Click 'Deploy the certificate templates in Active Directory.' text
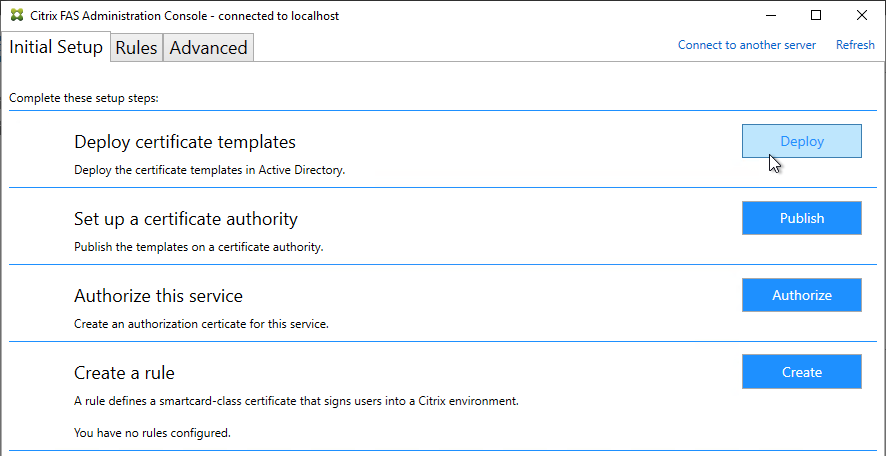 (210, 170)
